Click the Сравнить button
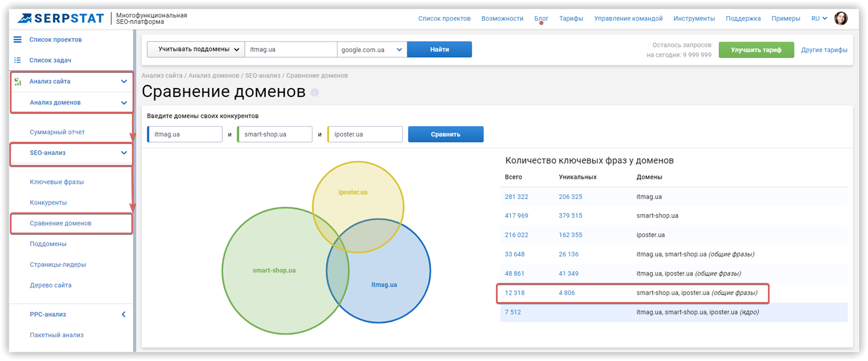This screenshot has width=868, height=361. [x=446, y=134]
